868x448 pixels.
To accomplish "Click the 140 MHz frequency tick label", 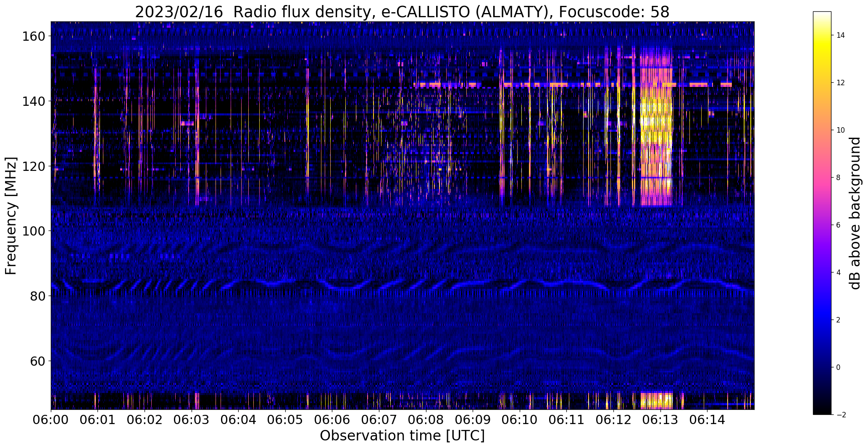I will tap(33, 101).
